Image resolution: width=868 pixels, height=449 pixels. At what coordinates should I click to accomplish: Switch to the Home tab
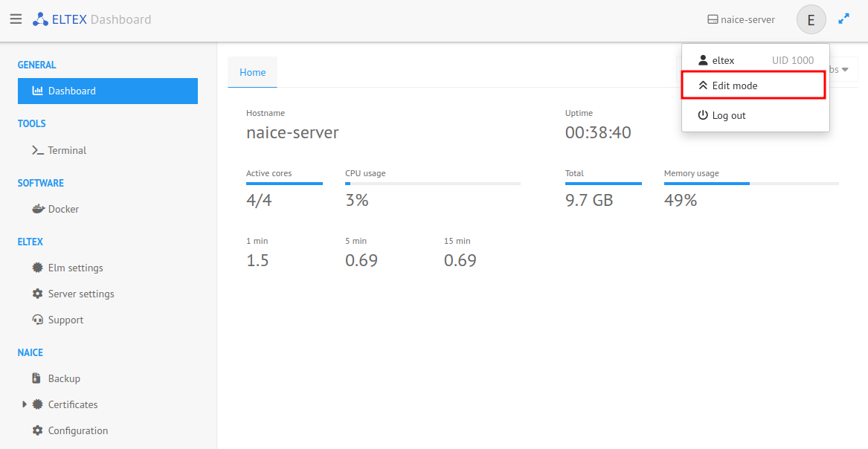(252, 72)
